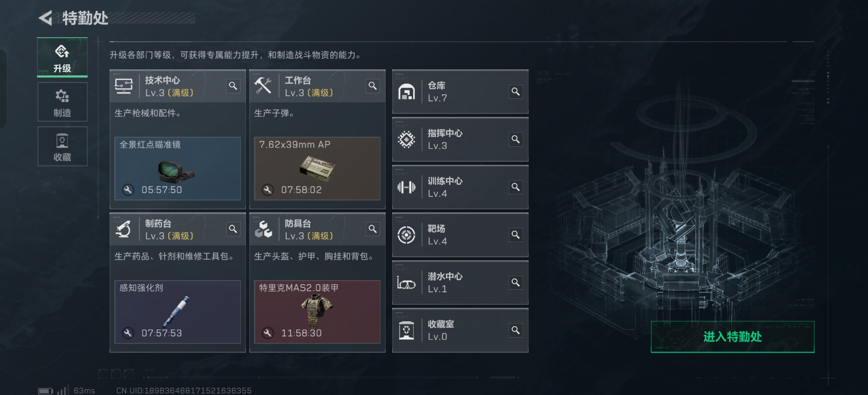Open the 全景红点瞄准镜 production card
Viewport: 868px width, 395px height.
[x=178, y=168]
